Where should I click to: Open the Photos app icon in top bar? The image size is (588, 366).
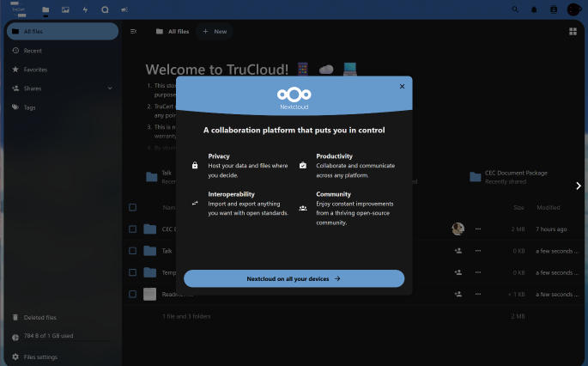point(65,9)
